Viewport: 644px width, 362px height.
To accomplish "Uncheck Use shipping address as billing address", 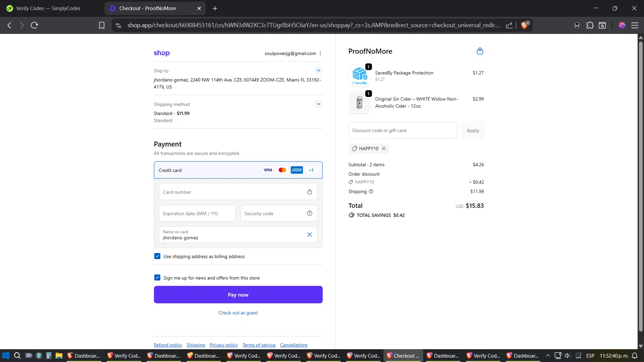I will coord(157,256).
